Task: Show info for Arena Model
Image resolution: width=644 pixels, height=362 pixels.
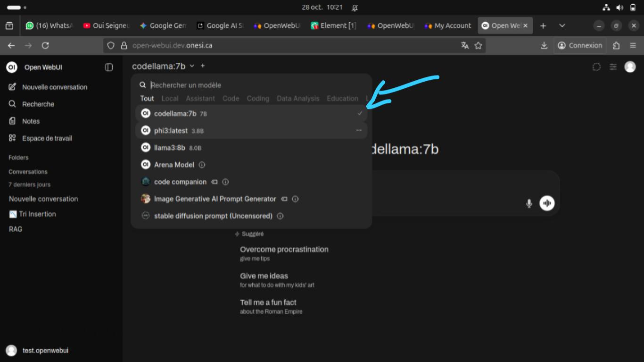Action: (x=202, y=165)
